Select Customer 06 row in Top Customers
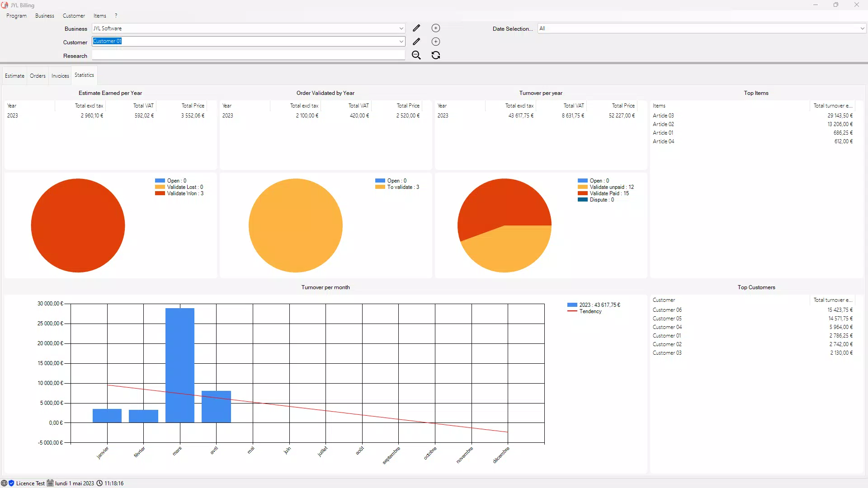This screenshot has width=868, height=488. 753,310
